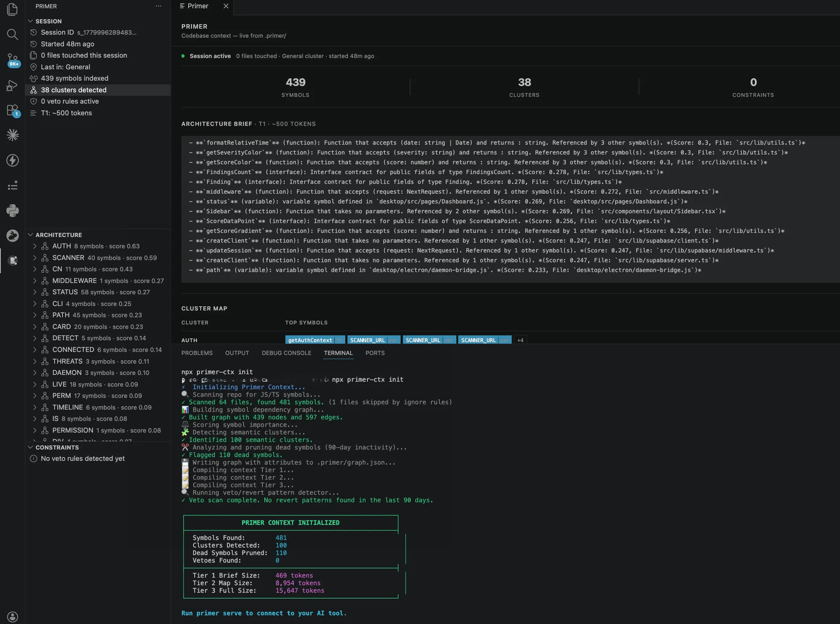This screenshot has height=624, width=840.
Task: Select the THREATS cluster tree item
Action: [98, 361]
